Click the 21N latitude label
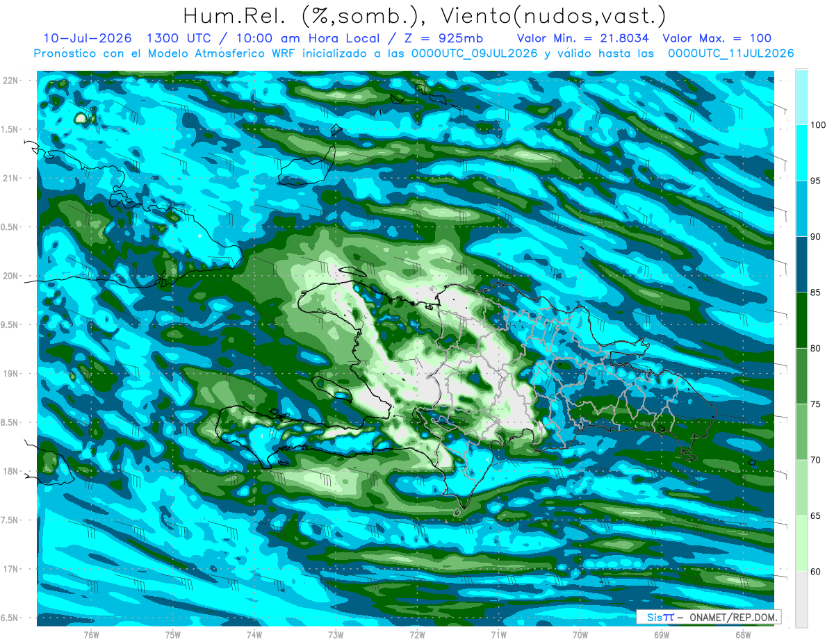 point(12,178)
